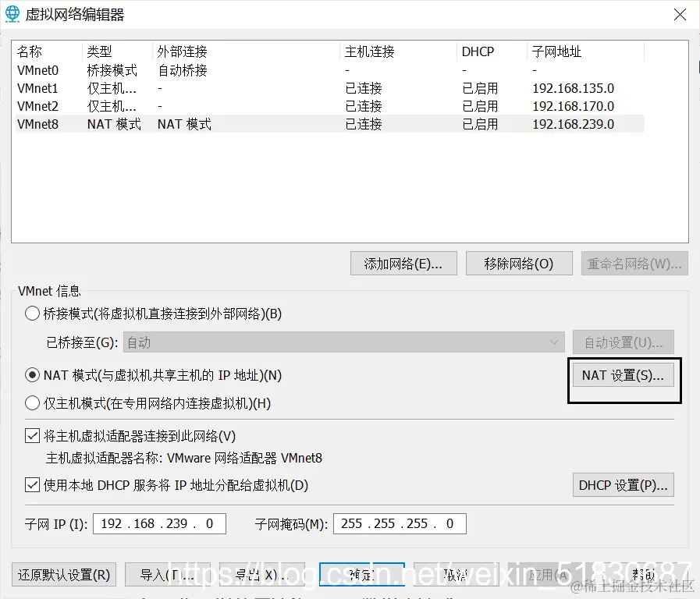
Task: Click the DHCP column header
Action: pos(492,51)
